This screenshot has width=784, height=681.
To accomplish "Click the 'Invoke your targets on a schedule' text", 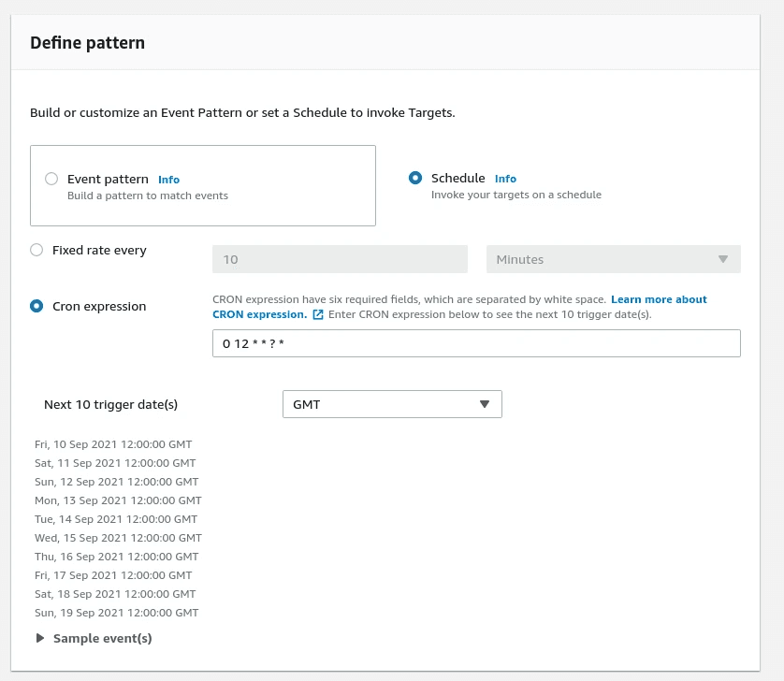I will click(516, 195).
